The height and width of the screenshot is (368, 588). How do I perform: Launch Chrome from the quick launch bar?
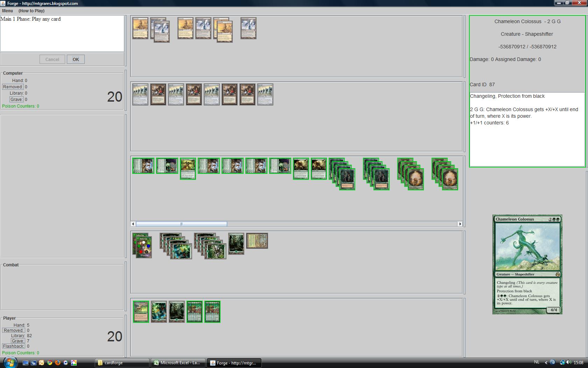coord(50,363)
